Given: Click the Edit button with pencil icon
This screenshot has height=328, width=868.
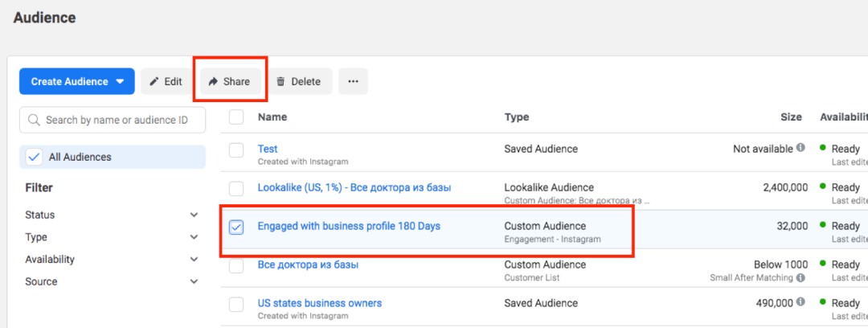Looking at the screenshot, I should (166, 81).
